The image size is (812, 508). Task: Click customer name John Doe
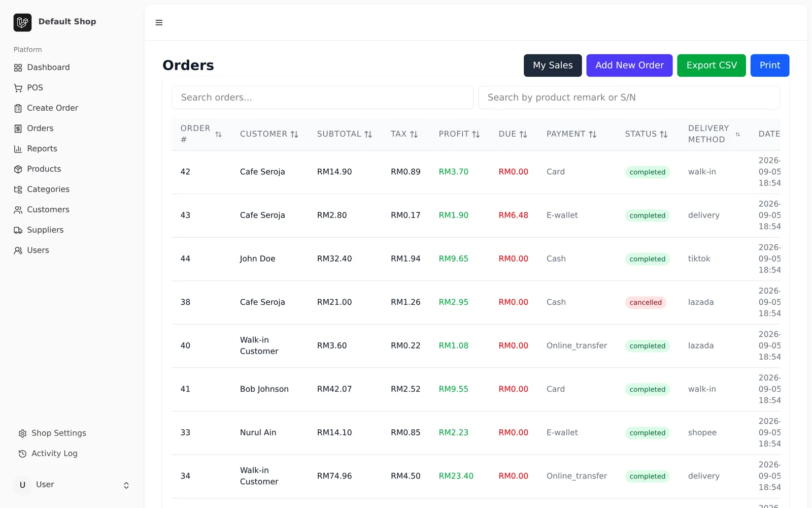257,259
